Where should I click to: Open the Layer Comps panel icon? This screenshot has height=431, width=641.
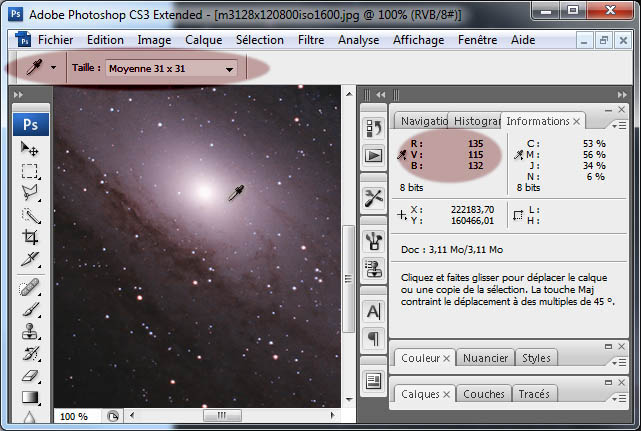click(374, 381)
